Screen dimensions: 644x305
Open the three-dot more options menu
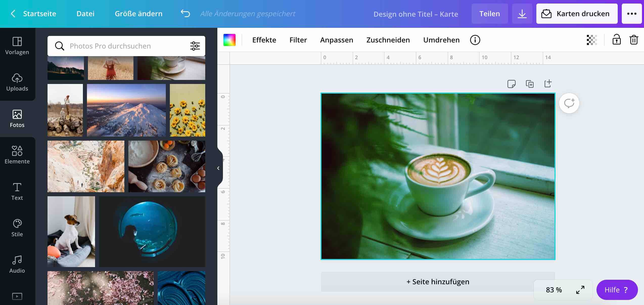tap(632, 14)
